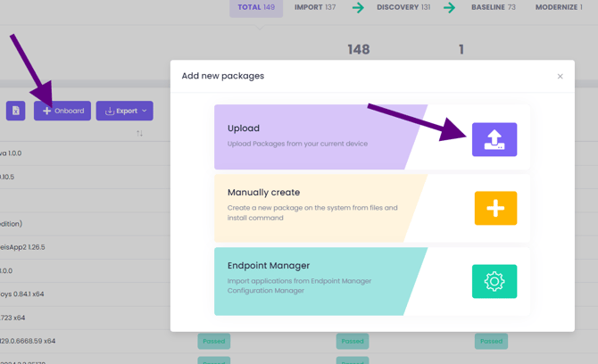Click the column sort arrows icon
Screen dimensions: 598x364
click(139, 134)
